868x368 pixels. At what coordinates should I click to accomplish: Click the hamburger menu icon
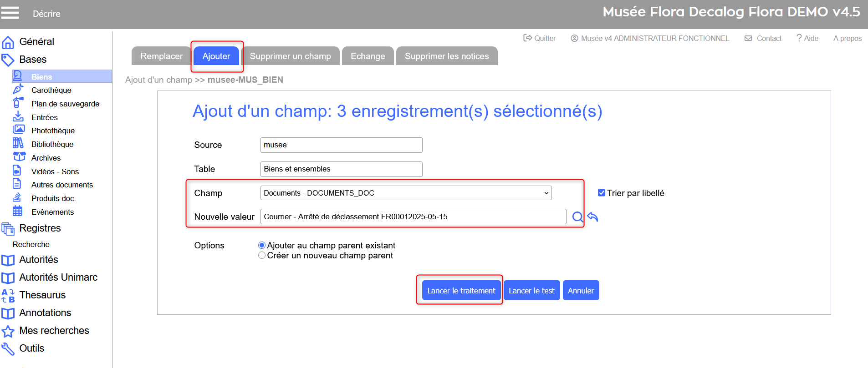pyautogui.click(x=10, y=13)
